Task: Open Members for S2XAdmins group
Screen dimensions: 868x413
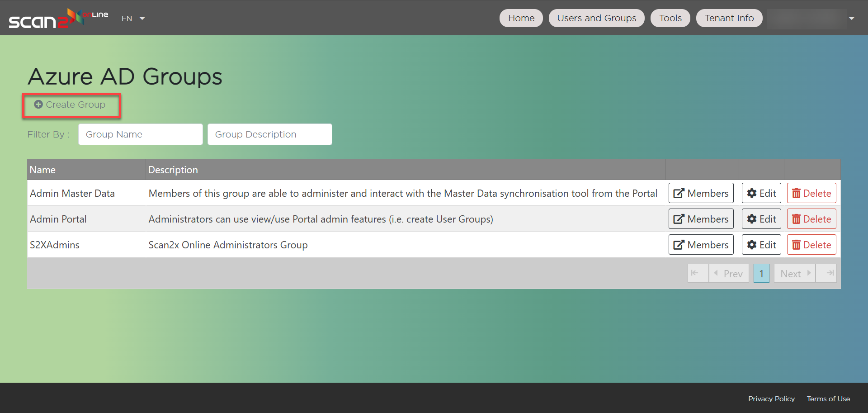Action: pyautogui.click(x=701, y=245)
